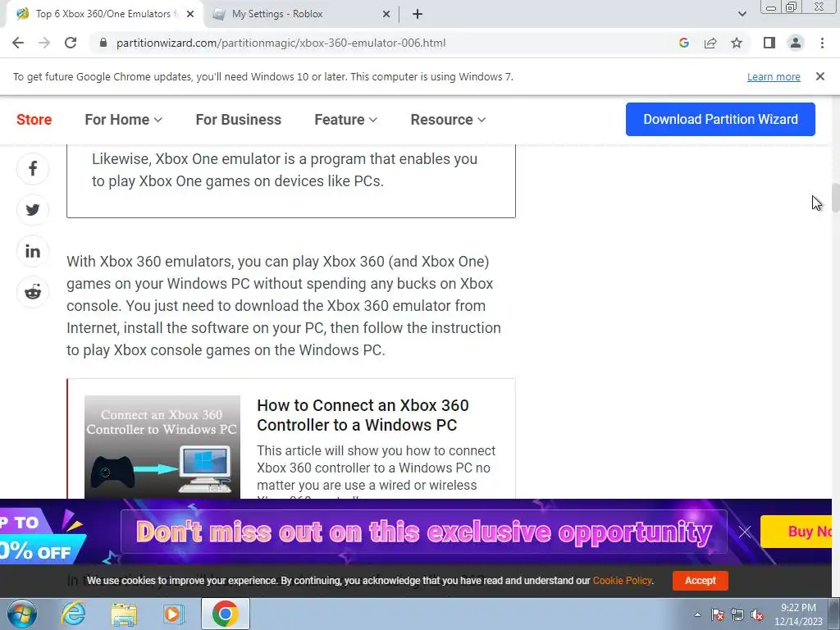Bookmark this page with the star icon
Screen dimensions: 840x630
click(x=737, y=43)
